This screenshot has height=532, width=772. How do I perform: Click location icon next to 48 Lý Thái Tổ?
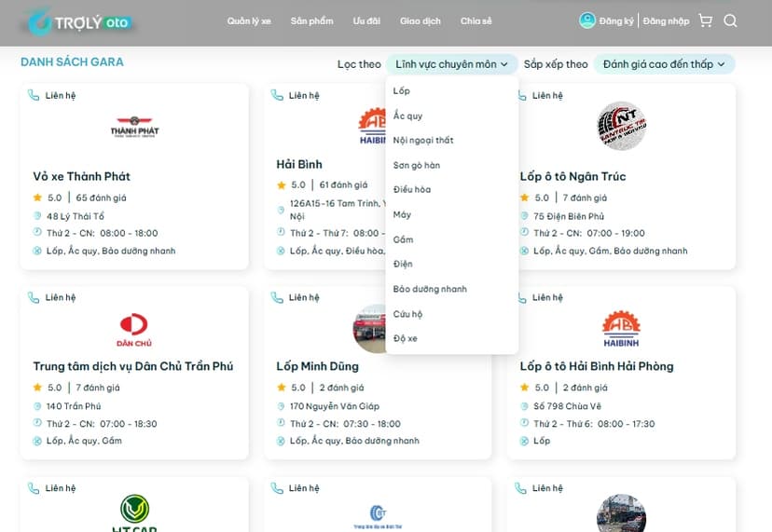(x=37, y=215)
